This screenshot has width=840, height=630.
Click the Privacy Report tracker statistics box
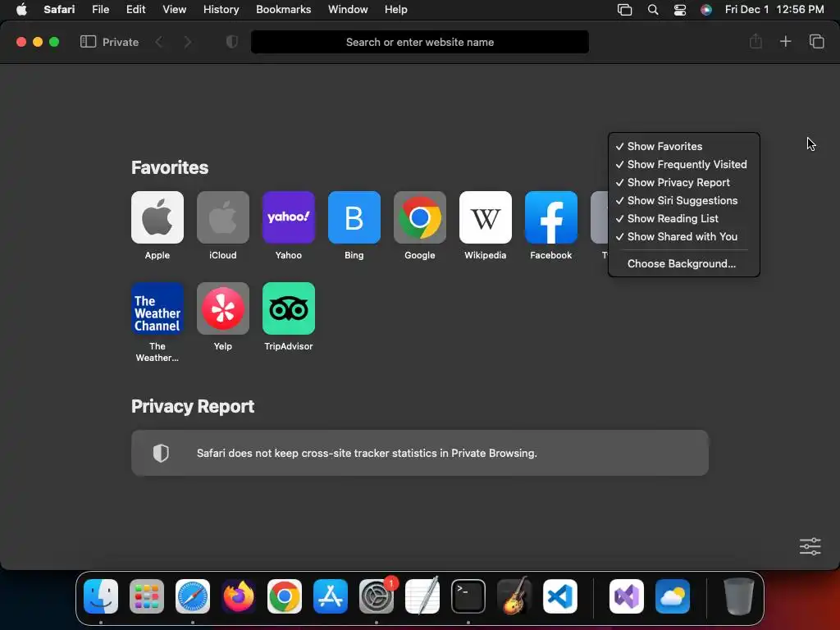tap(419, 453)
